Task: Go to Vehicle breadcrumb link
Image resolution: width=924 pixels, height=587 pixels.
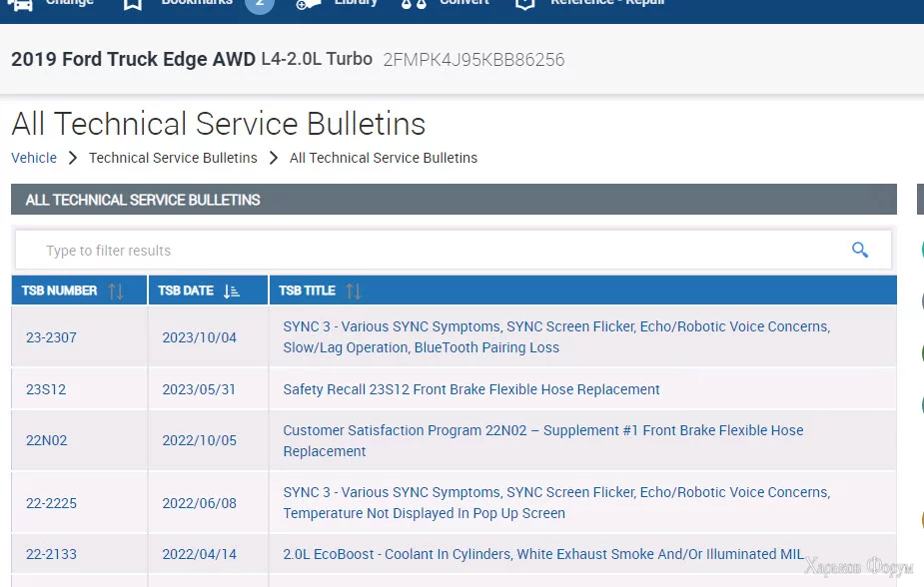Action: 34,158
